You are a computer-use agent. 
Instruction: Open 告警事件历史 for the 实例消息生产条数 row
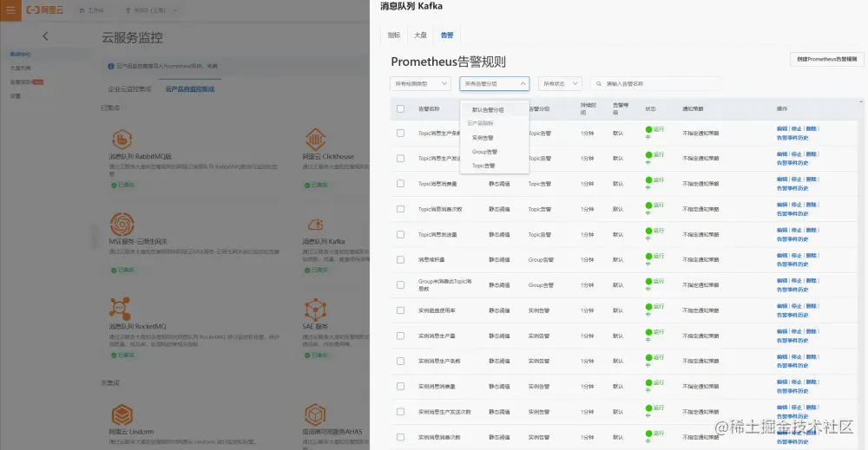(792, 365)
